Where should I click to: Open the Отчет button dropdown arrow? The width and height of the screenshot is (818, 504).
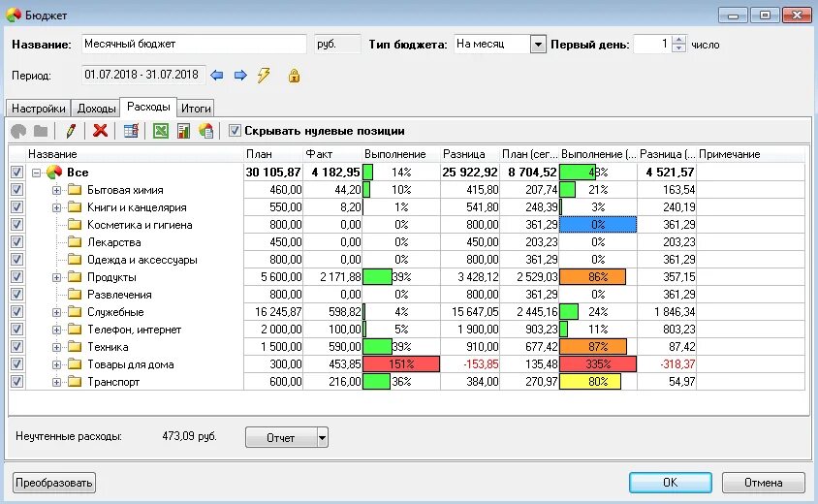[x=323, y=438]
